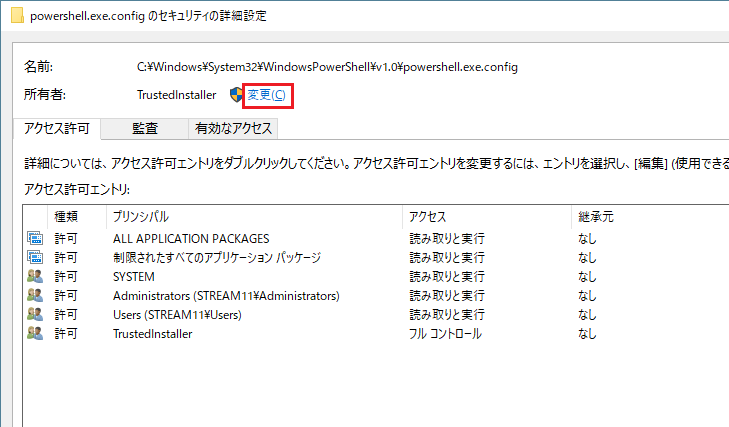Switch to the アクセス許可 tab
The height and width of the screenshot is (427, 729).
click(x=57, y=129)
